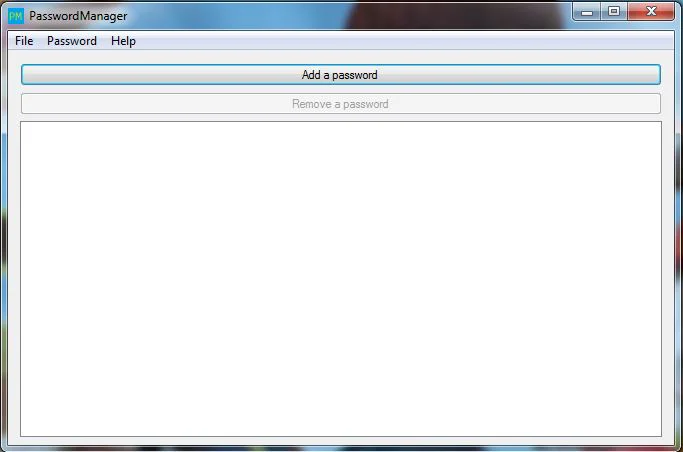Image resolution: width=683 pixels, height=452 pixels.
Task: Click inside the empty password list box
Action: point(341,279)
